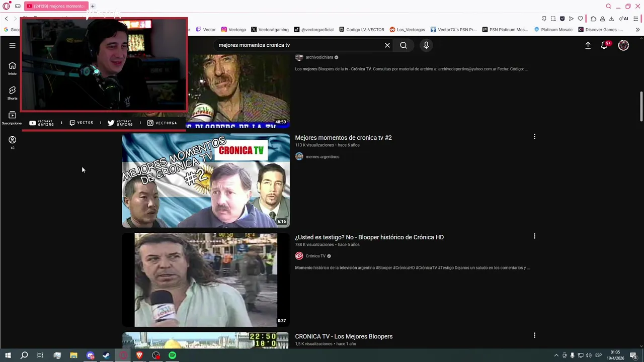Open the PSN Platinum Mos... bookmark
Viewport: 644px width, 362px height.
tap(505, 30)
